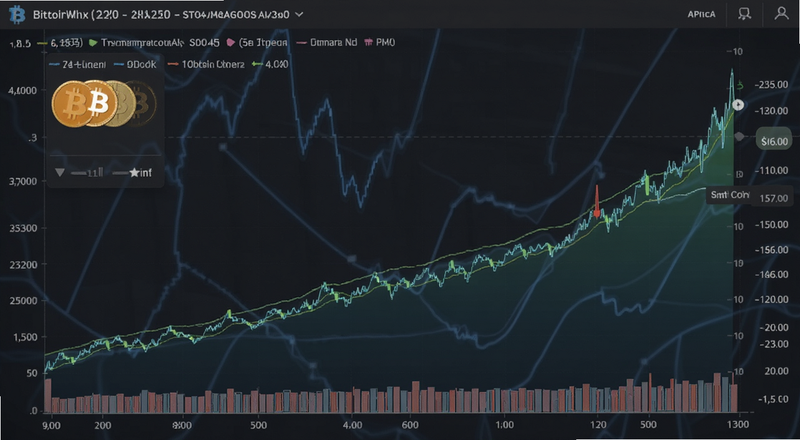Expand the gray triangle in coin panel
This screenshot has width=800, height=440.
(60, 173)
